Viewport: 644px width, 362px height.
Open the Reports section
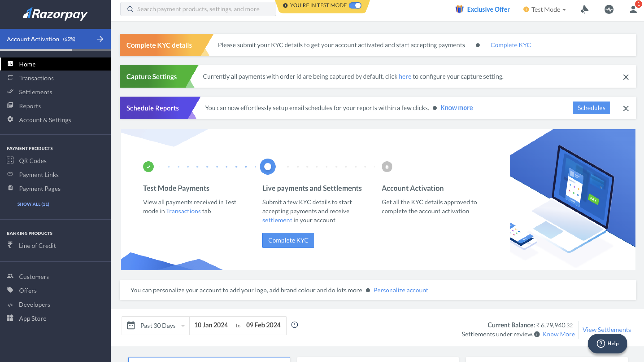coord(30,106)
